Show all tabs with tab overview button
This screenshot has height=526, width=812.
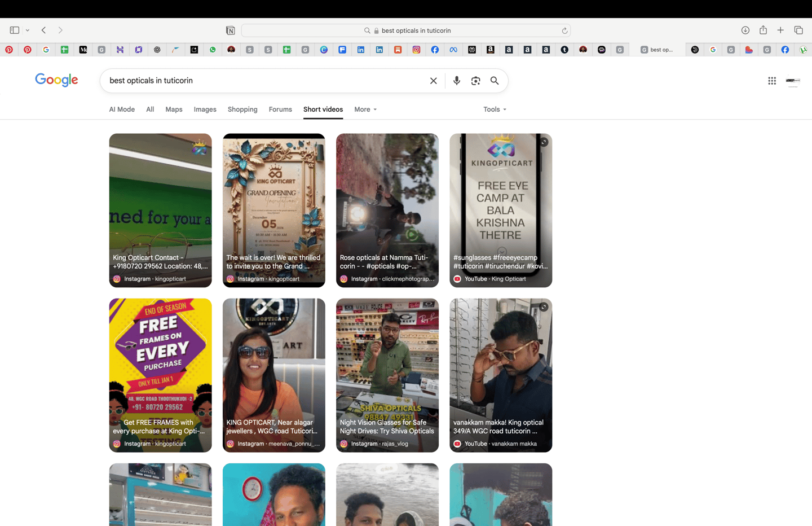tap(799, 30)
